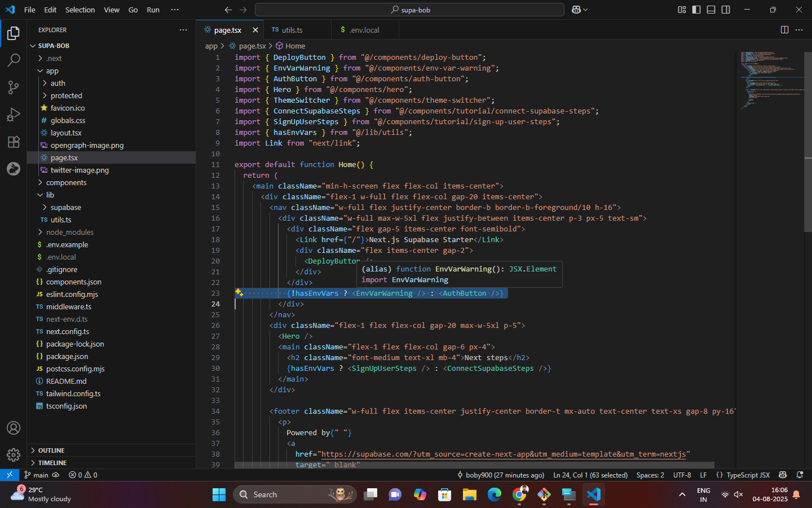Click the editor vertical scrollbar

(x=807, y=141)
